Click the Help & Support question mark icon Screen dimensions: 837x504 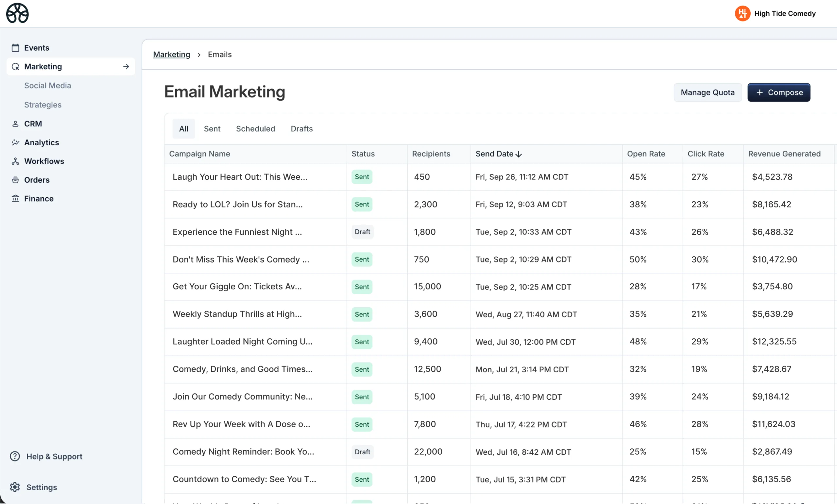point(15,456)
